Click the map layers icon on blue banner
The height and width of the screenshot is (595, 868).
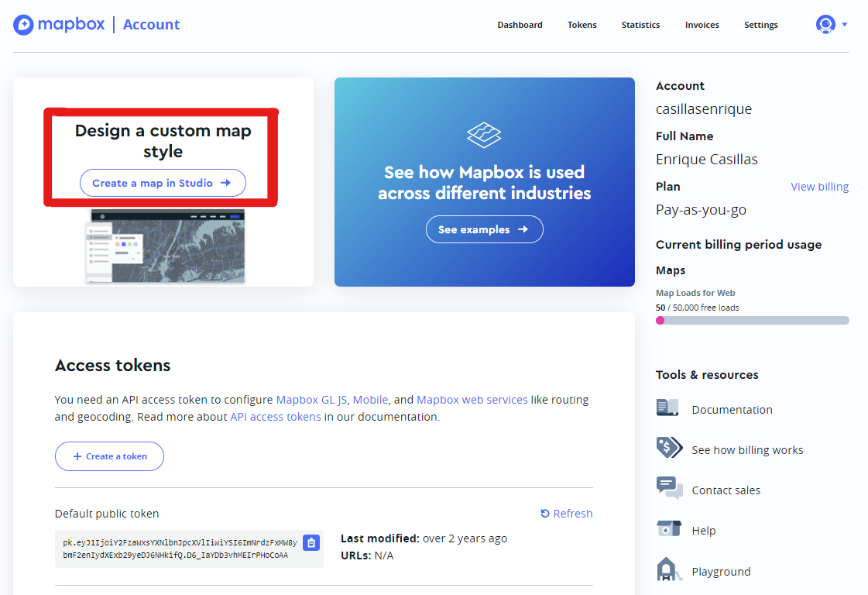[x=484, y=136]
